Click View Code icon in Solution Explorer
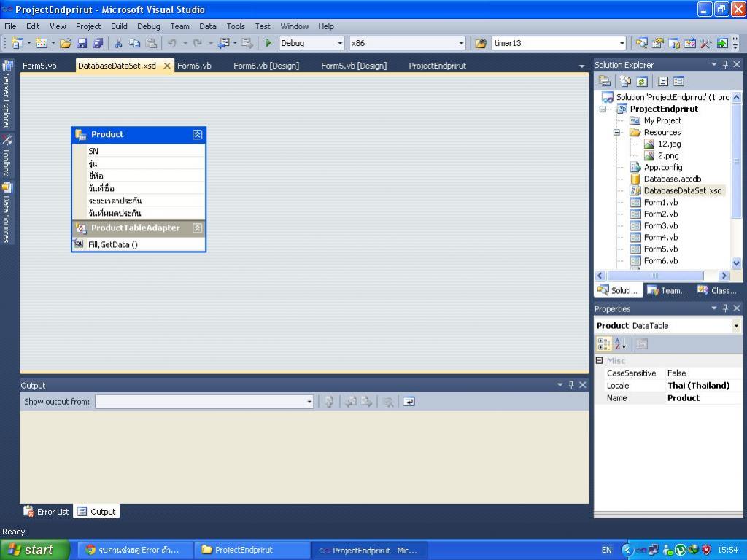Screen dimensions: 747x560 tap(662, 82)
